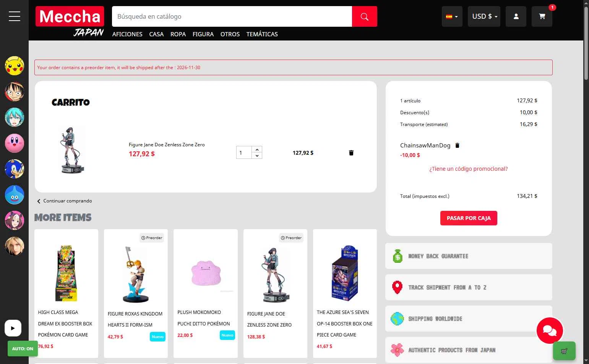
Task: Click the red search magnifier button
Action: [365, 16]
